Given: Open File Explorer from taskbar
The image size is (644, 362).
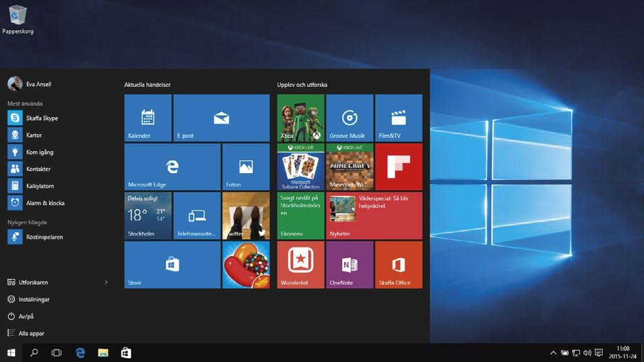Looking at the screenshot, I should [x=103, y=353].
